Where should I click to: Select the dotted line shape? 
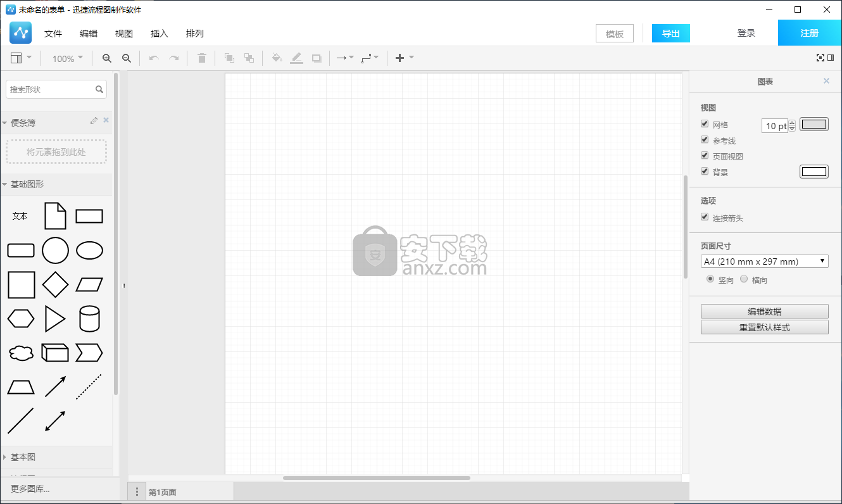pos(89,387)
